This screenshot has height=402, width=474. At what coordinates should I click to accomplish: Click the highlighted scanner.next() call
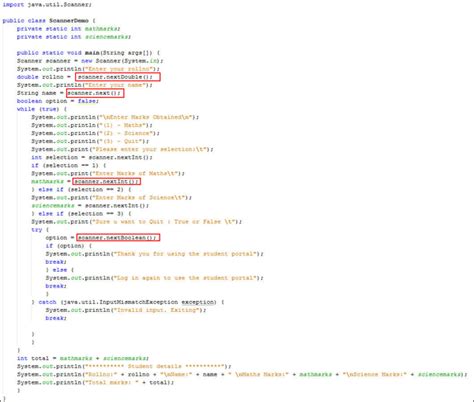tap(95, 93)
